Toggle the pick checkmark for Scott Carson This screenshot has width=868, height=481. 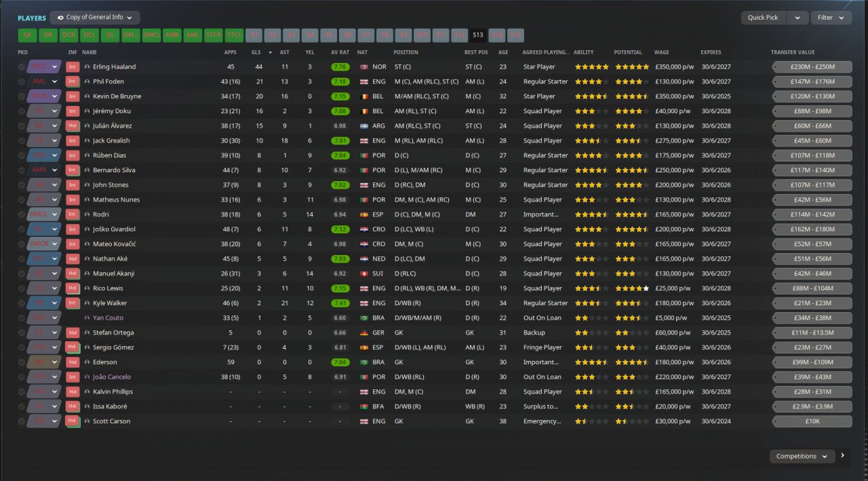22,421
